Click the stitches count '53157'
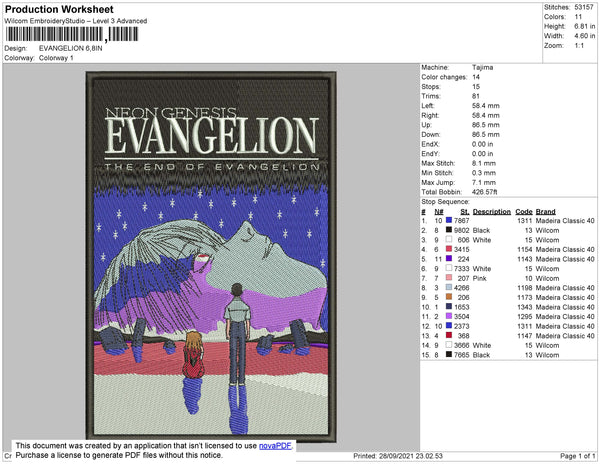This screenshot has height=464, width=600. pos(584,7)
